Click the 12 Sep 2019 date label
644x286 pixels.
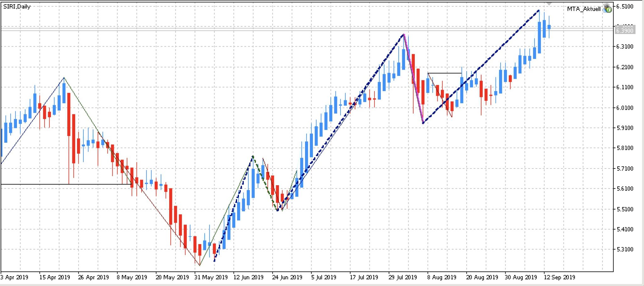point(559,277)
